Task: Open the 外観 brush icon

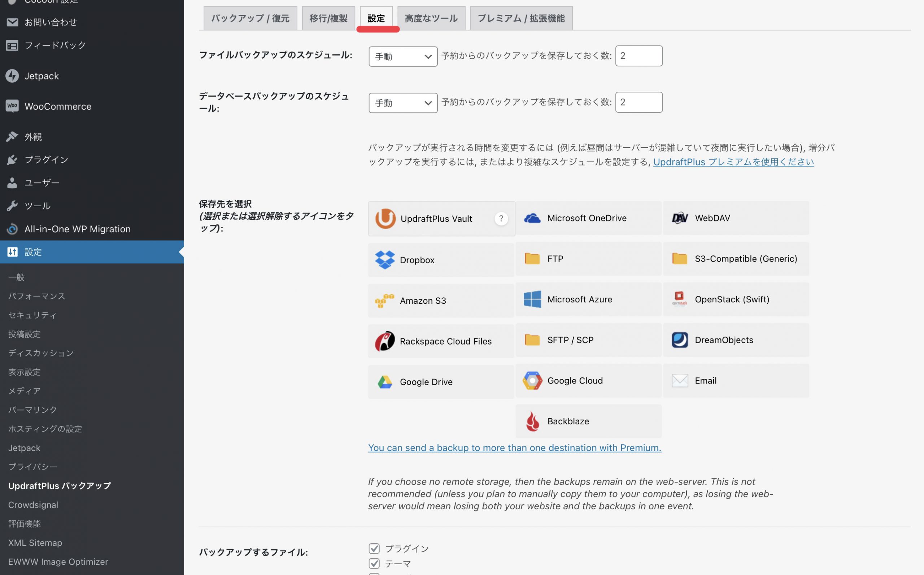Action: (12, 137)
